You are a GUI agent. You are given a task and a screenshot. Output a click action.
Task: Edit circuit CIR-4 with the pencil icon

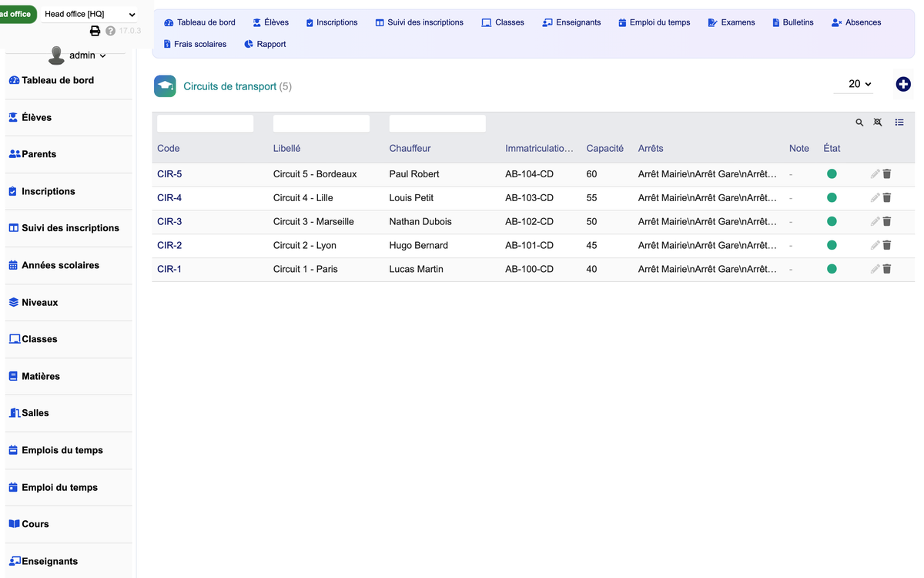[875, 198]
